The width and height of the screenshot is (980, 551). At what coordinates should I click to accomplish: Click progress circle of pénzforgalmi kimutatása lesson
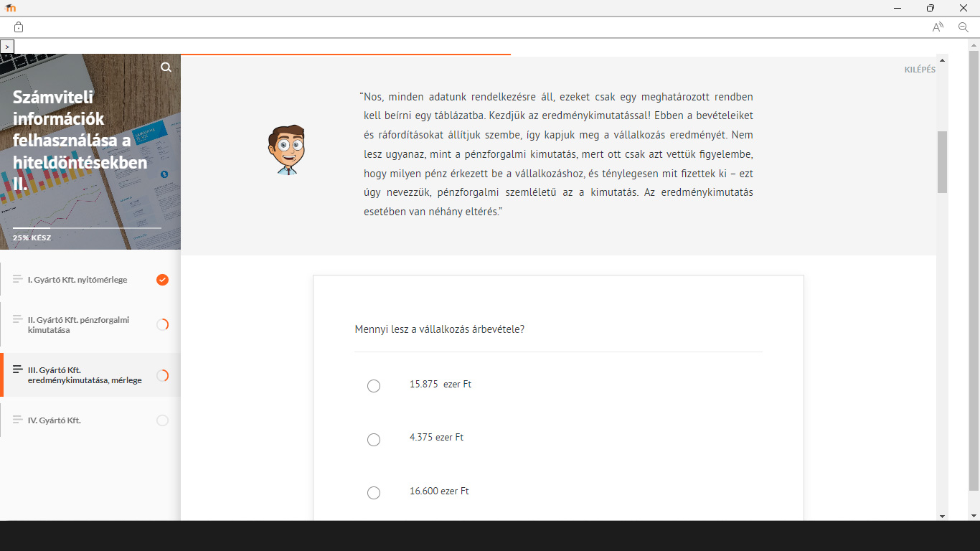point(162,325)
